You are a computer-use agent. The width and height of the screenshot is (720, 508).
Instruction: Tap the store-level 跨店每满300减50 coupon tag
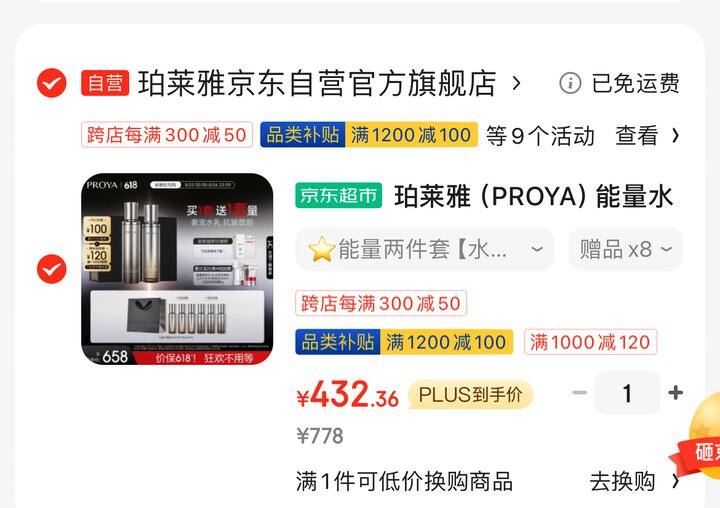pyautogui.click(x=167, y=135)
